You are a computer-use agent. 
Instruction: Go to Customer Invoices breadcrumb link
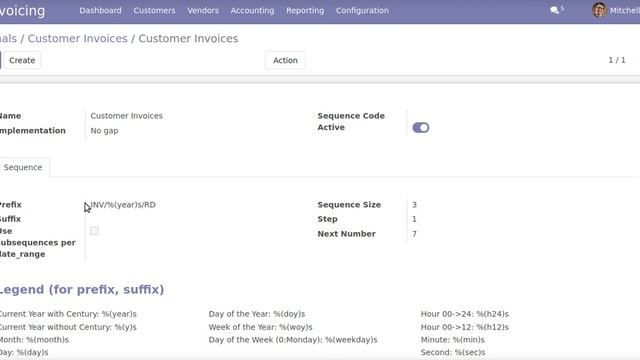[78, 38]
